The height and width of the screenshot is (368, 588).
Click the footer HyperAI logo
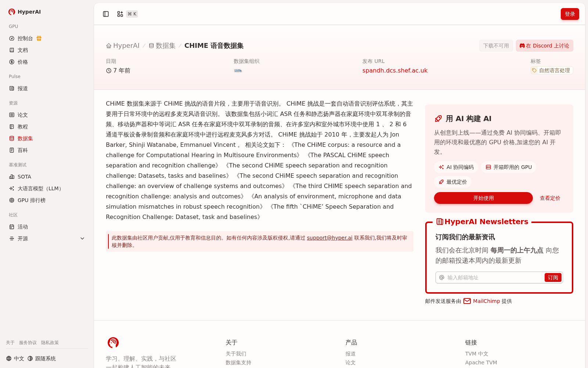[x=113, y=343]
